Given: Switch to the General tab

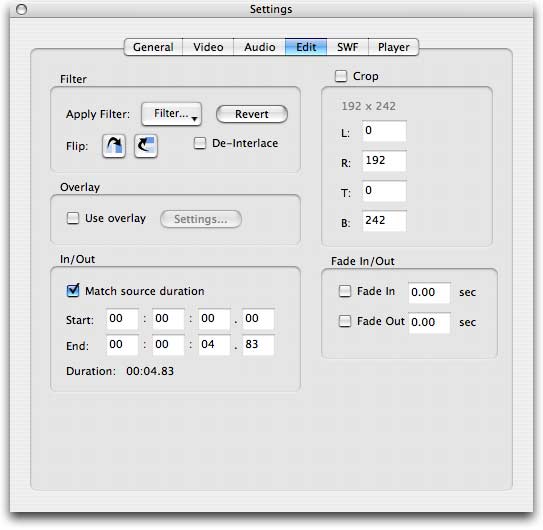Looking at the screenshot, I should pyautogui.click(x=153, y=47).
